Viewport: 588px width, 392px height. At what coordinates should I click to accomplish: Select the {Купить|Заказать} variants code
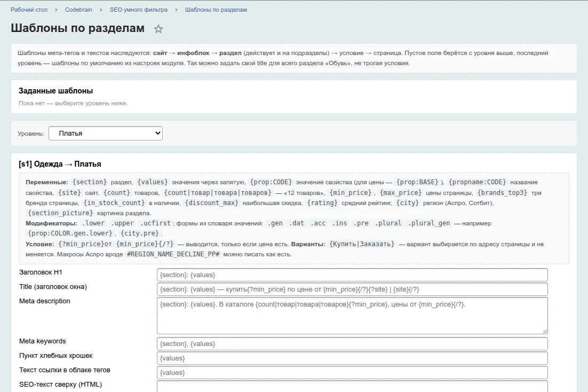[362, 244]
